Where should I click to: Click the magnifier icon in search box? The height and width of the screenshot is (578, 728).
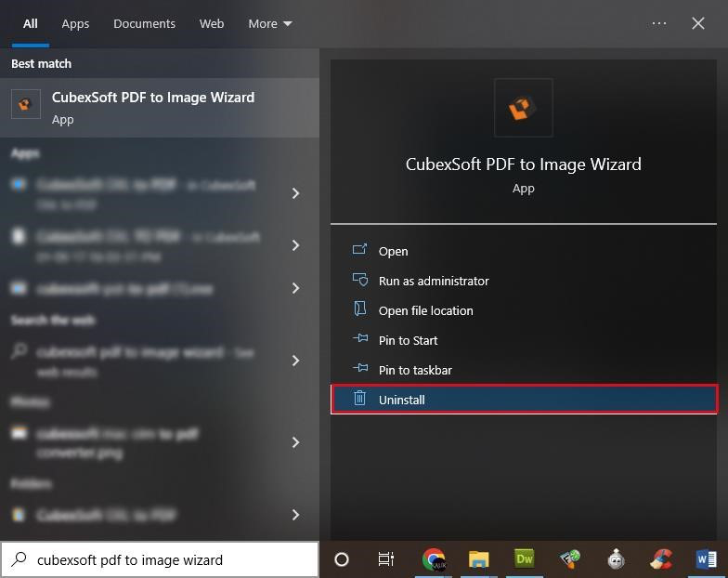(19, 559)
